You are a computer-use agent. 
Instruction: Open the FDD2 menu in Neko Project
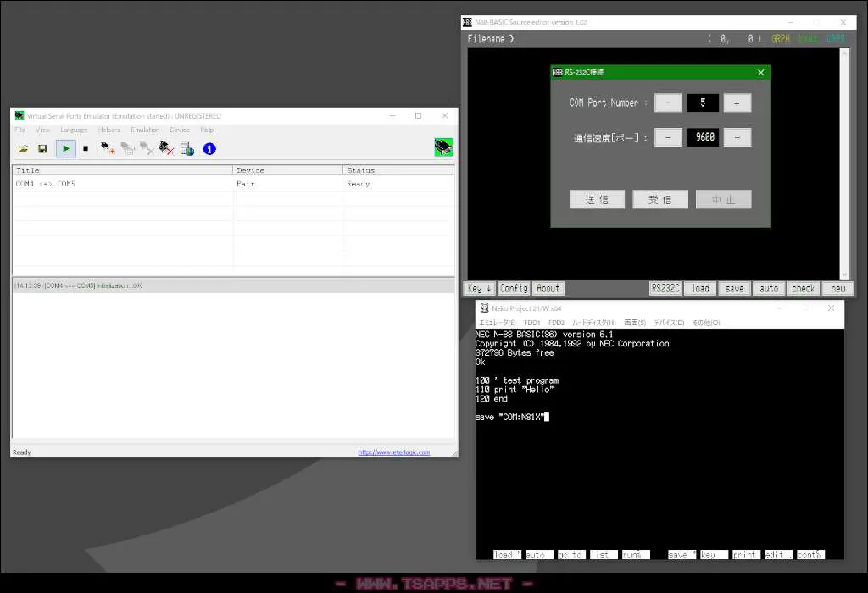pos(556,323)
